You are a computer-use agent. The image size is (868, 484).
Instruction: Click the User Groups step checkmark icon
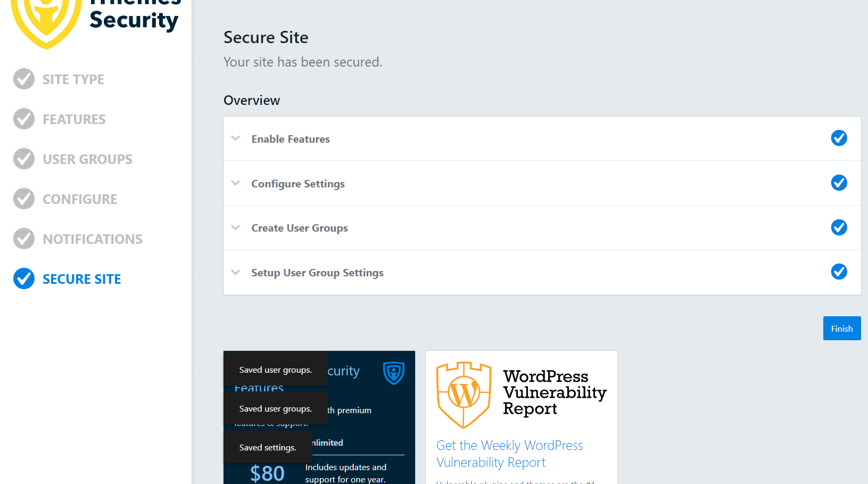pos(24,159)
